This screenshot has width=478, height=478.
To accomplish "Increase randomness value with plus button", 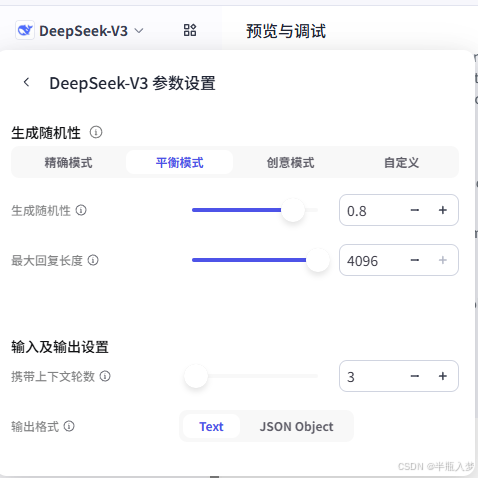I will (443, 210).
